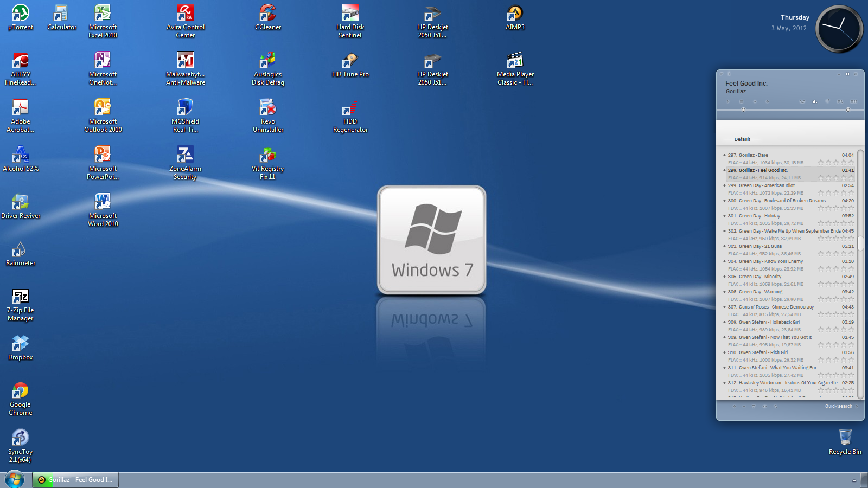Image resolution: width=868 pixels, height=488 pixels.
Task: Click the Show desktop button
Action: click(x=864, y=480)
